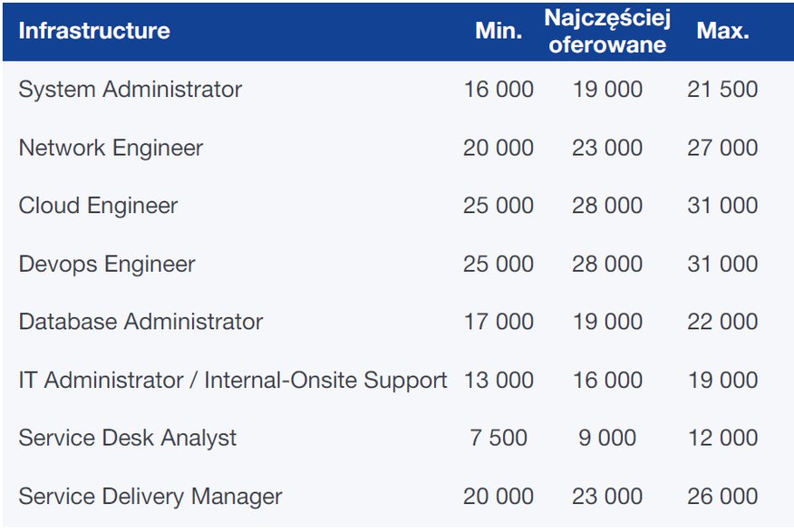Click the Database Administrator row label
This screenshot has width=794, height=532.
pos(140,322)
